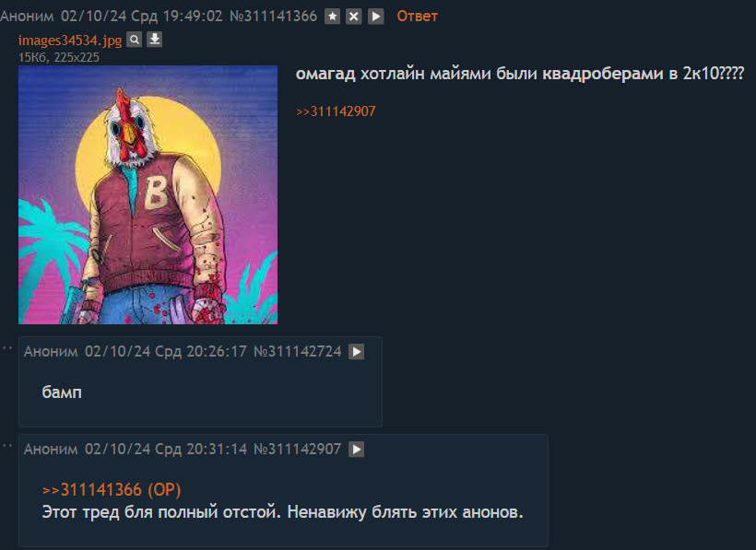This screenshot has width=756, height=550.
Task: Open post menu arrow next to №311141366
Action: (x=375, y=17)
